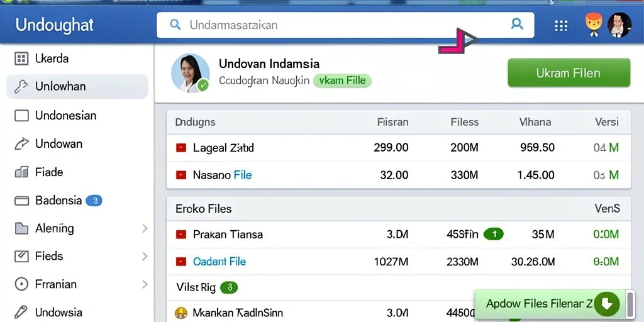
Task: Expand the Fieds sidebar chevron
Action: pyautogui.click(x=145, y=257)
